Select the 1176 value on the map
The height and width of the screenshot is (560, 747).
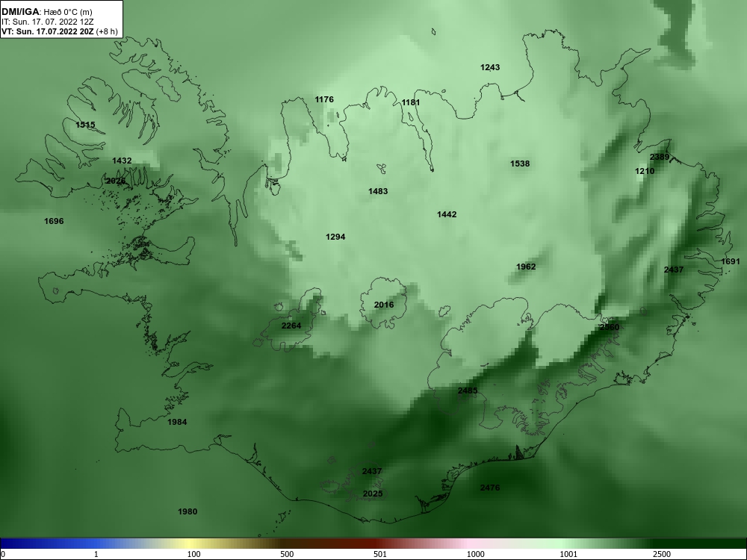coord(324,99)
